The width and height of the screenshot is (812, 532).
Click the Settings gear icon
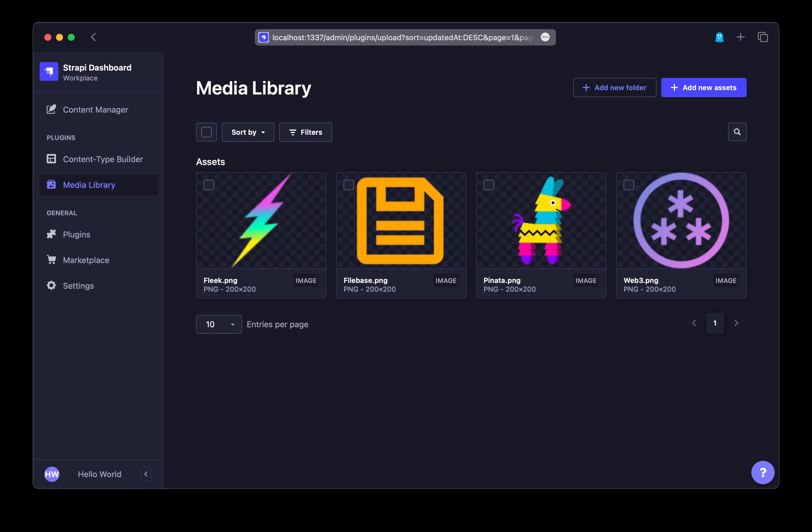click(51, 285)
